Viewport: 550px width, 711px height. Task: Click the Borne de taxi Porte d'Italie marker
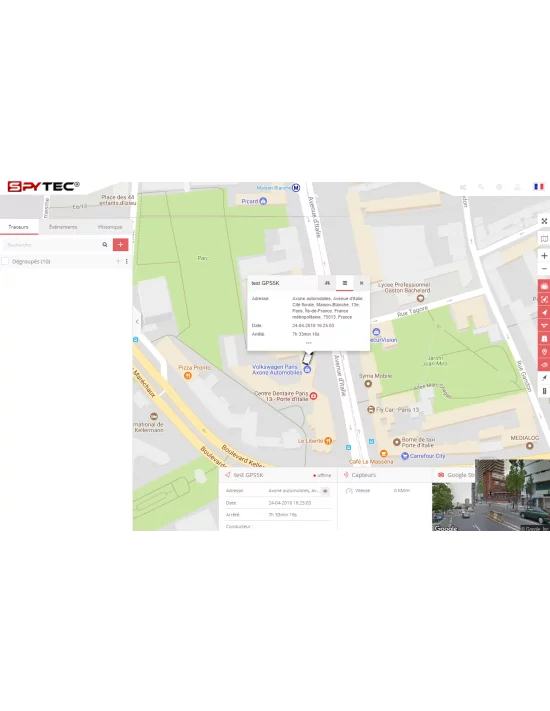[396, 442]
